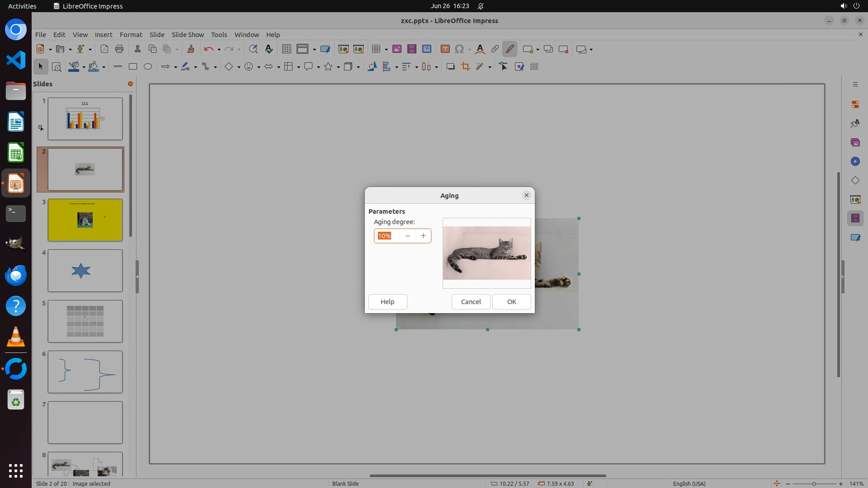Increase the aging degree with plus button
This screenshot has height=488, width=868.
(x=423, y=236)
